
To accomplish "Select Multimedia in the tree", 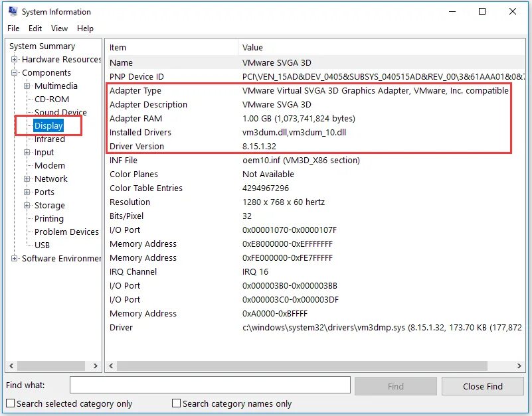I will (56, 86).
